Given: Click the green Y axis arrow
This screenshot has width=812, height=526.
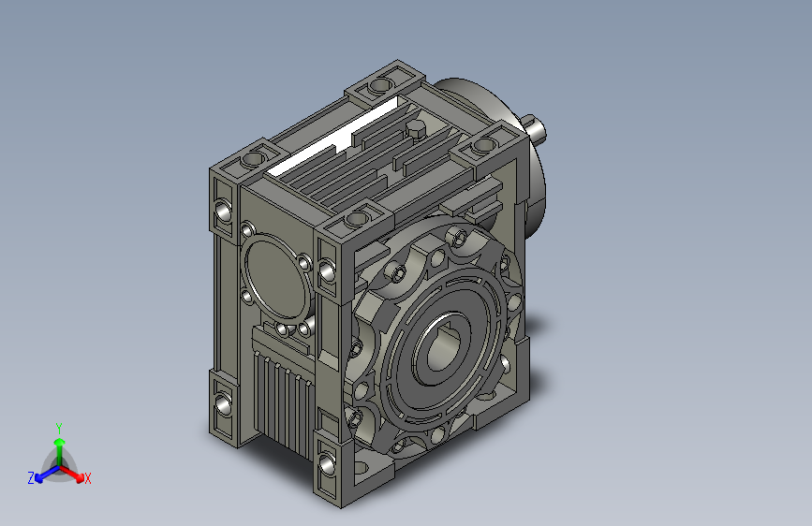Looking at the screenshot, I should 60,452.
